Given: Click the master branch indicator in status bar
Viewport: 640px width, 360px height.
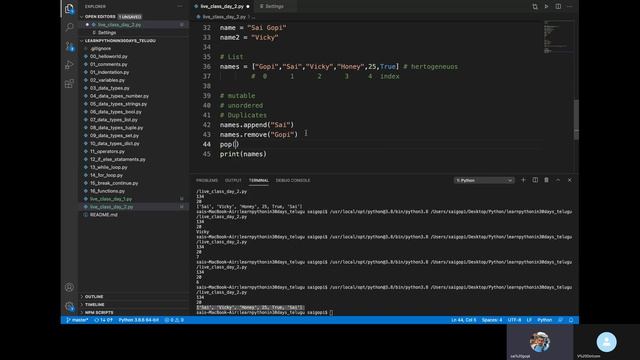Looking at the screenshot, I should click(x=77, y=320).
